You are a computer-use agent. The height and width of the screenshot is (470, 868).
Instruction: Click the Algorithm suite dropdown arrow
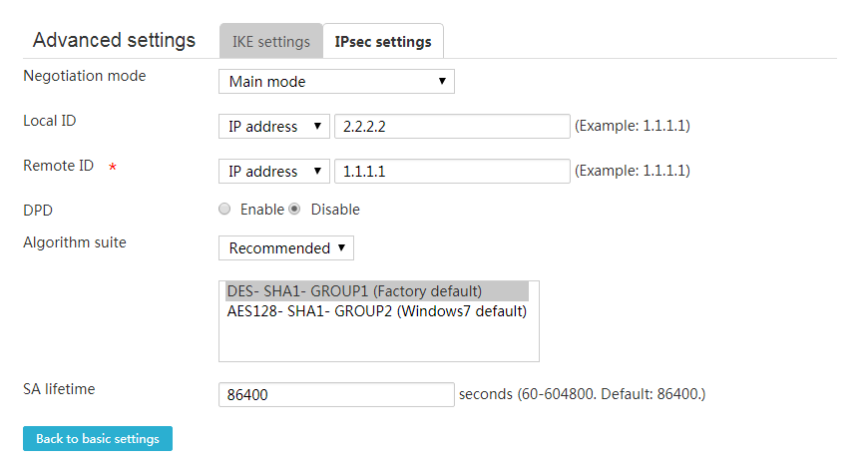(341, 248)
